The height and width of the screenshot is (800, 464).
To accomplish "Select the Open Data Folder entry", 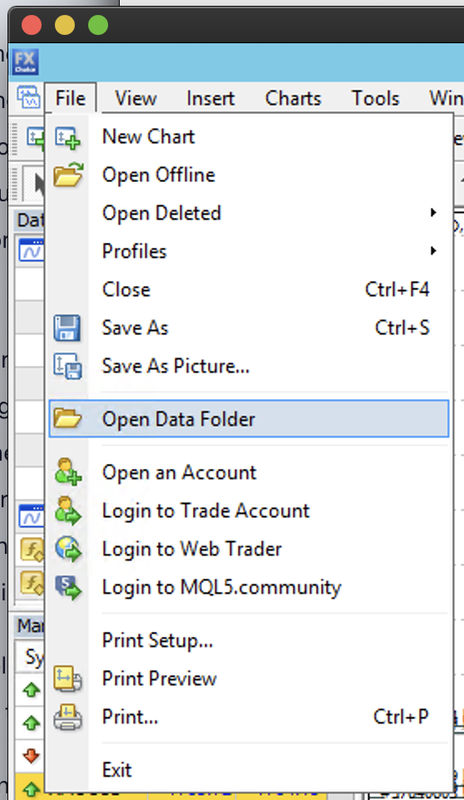I will click(249, 419).
